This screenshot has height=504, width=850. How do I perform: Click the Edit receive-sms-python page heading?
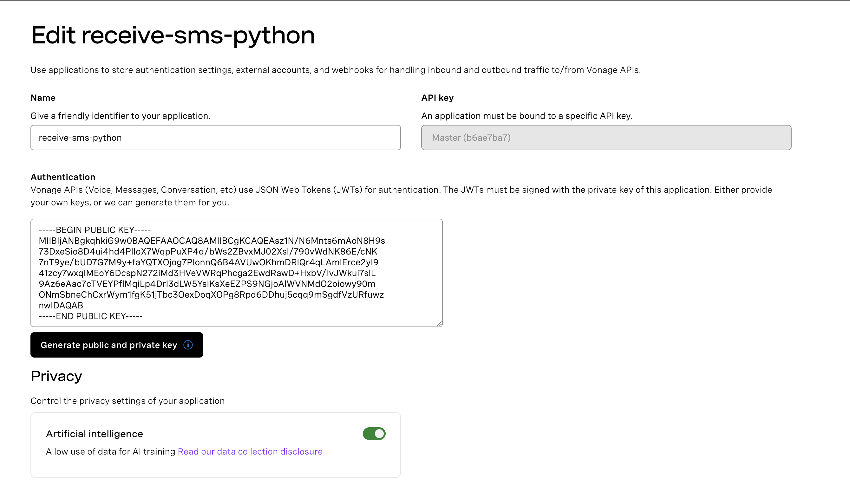pyautogui.click(x=173, y=36)
